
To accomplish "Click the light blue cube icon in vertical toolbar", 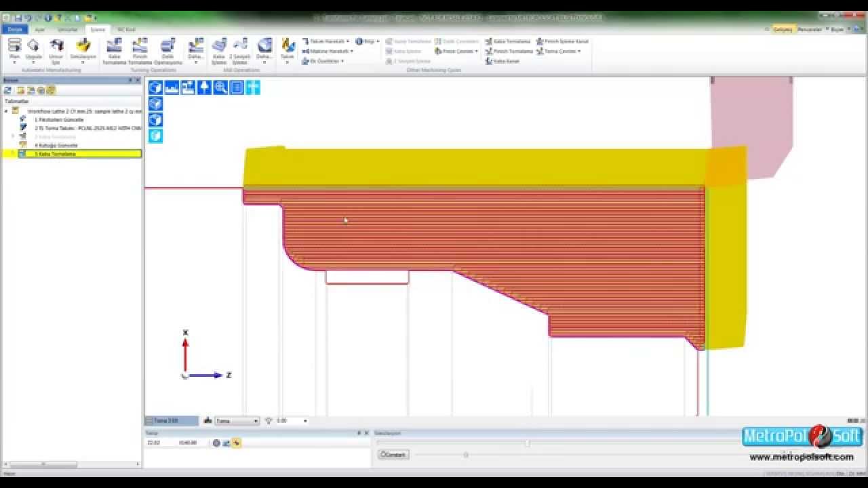I will (155, 136).
